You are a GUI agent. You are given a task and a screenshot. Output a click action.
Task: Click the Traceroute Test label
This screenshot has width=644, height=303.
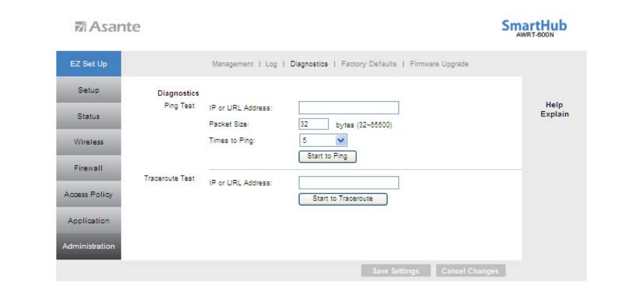(x=170, y=179)
